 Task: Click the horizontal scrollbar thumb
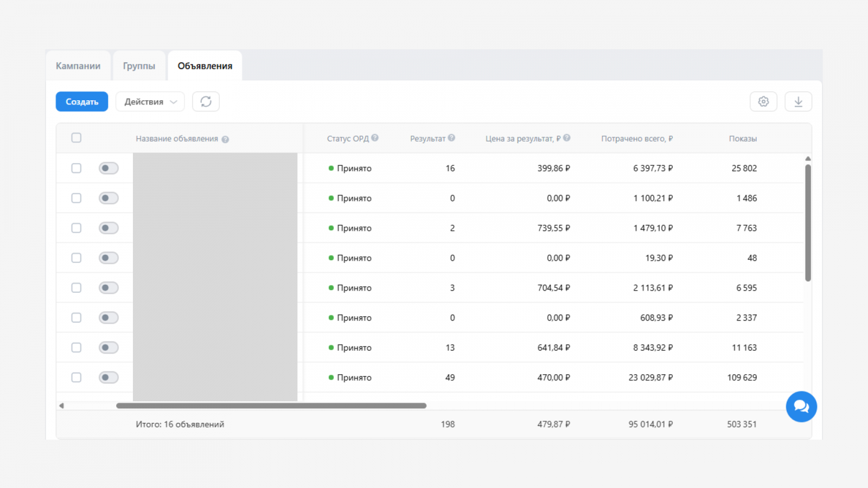click(x=271, y=406)
